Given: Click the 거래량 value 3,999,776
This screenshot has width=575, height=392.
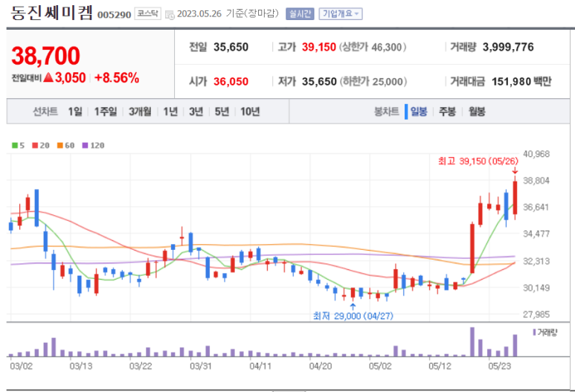Looking at the screenshot, I should [508, 47].
